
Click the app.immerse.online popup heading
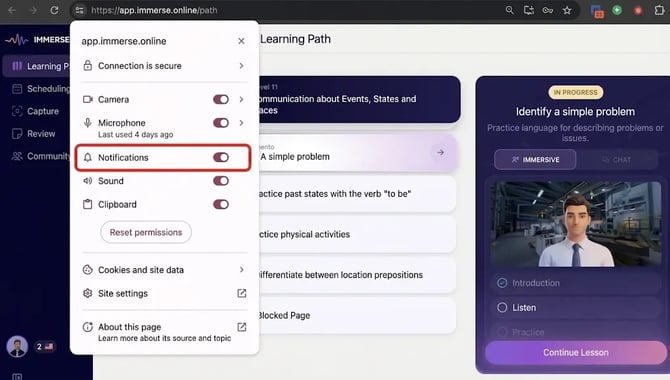pyautogui.click(x=124, y=41)
